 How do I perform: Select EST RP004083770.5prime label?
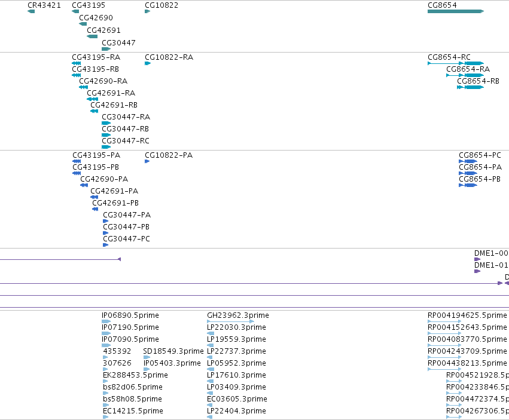point(468,339)
